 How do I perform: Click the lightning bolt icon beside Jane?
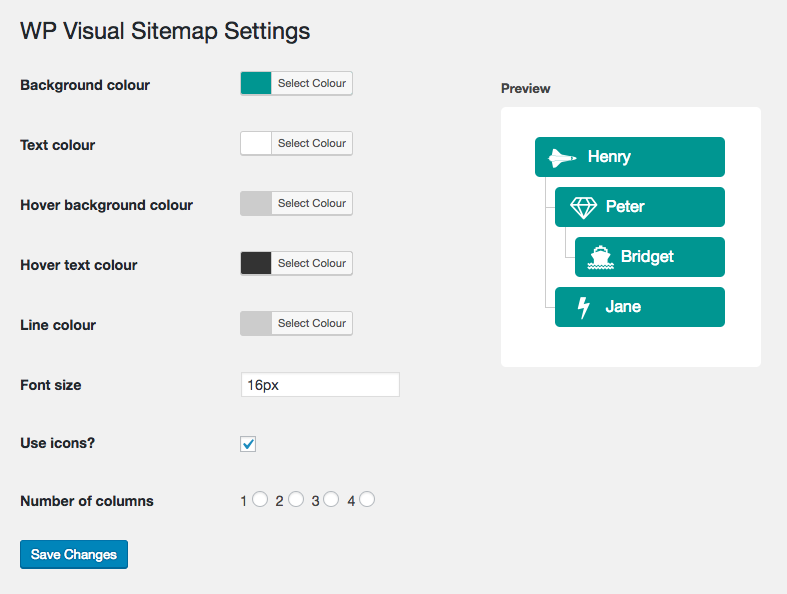(583, 307)
